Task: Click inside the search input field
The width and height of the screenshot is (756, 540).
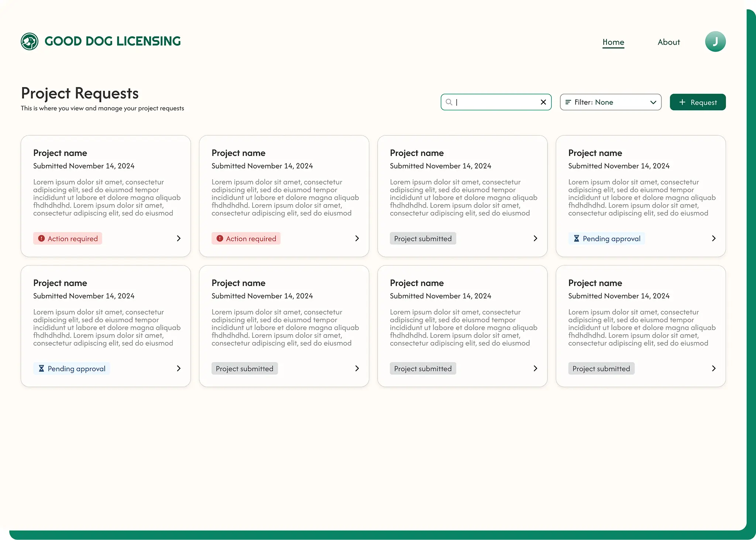Action: tap(495, 102)
